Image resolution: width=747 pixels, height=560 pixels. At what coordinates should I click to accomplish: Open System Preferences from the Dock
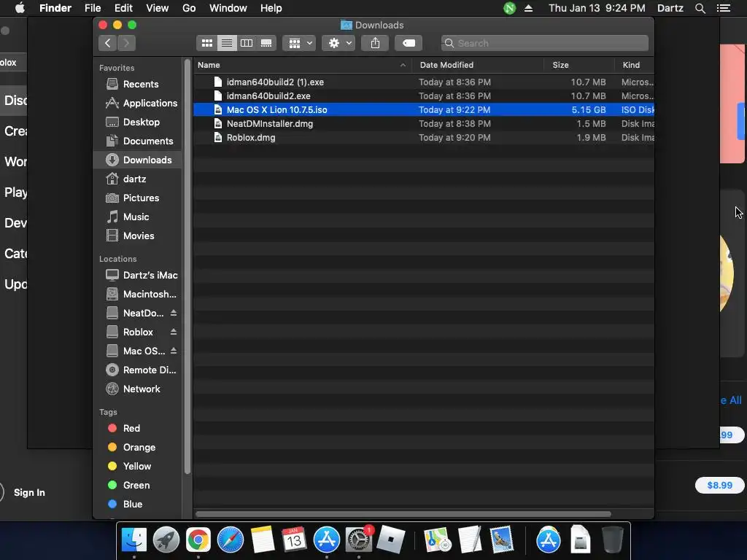pyautogui.click(x=358, y=540)
